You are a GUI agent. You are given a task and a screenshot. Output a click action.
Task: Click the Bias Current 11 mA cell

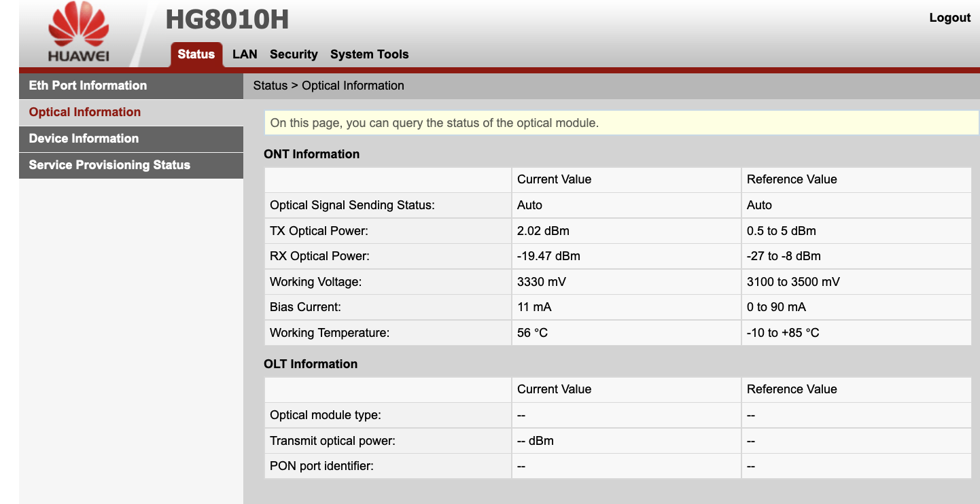tap(626, 307)
